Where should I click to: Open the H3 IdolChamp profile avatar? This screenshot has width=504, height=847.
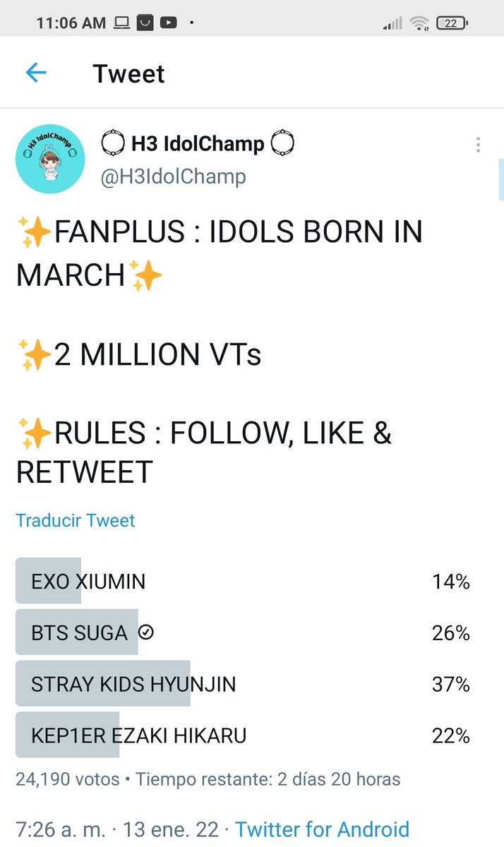[50, 159]
